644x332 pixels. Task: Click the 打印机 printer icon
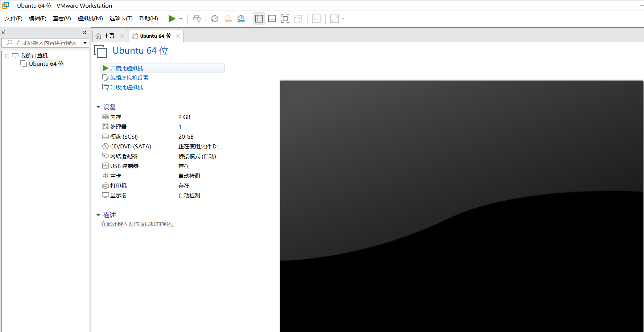pyautogui.click(x=106, y=185)
